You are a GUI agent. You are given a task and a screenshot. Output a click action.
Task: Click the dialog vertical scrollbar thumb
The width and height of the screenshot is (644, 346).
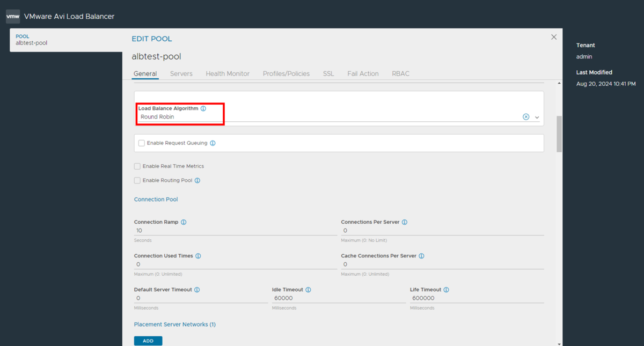(x=559, y=134)
